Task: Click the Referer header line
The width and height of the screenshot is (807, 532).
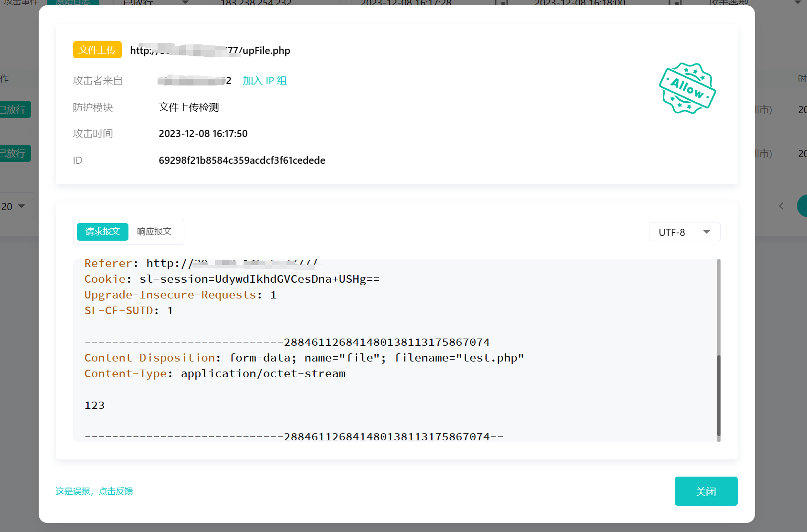Action: (201, 263)
